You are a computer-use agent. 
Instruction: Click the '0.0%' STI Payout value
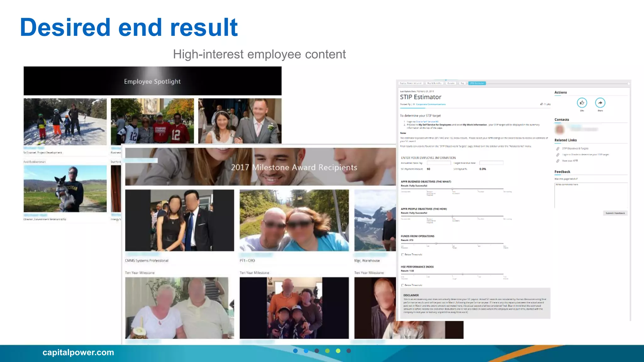pos(483,169)
